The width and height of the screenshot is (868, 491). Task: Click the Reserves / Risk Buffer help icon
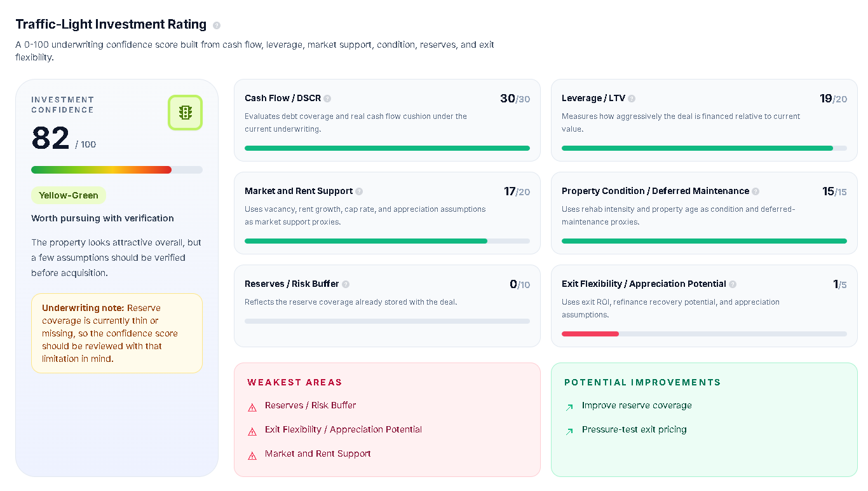click(346, 284)
